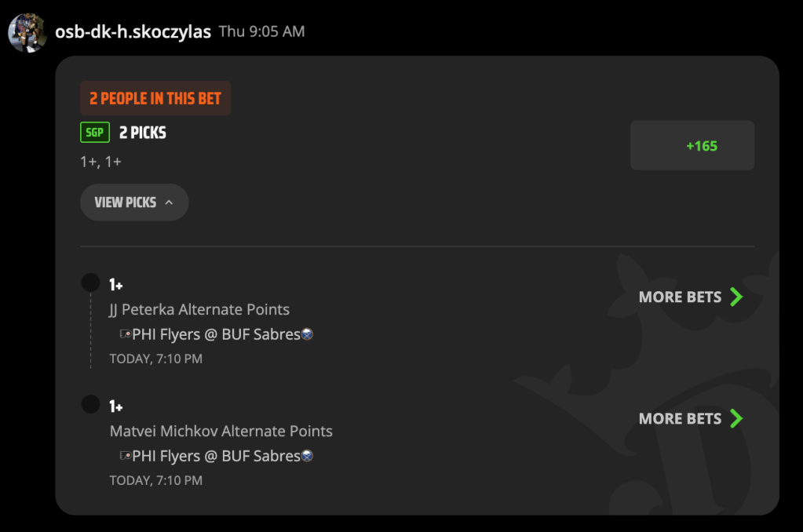
Task: Click the osb-dk-h.skoczylas username
Action: 133,31
